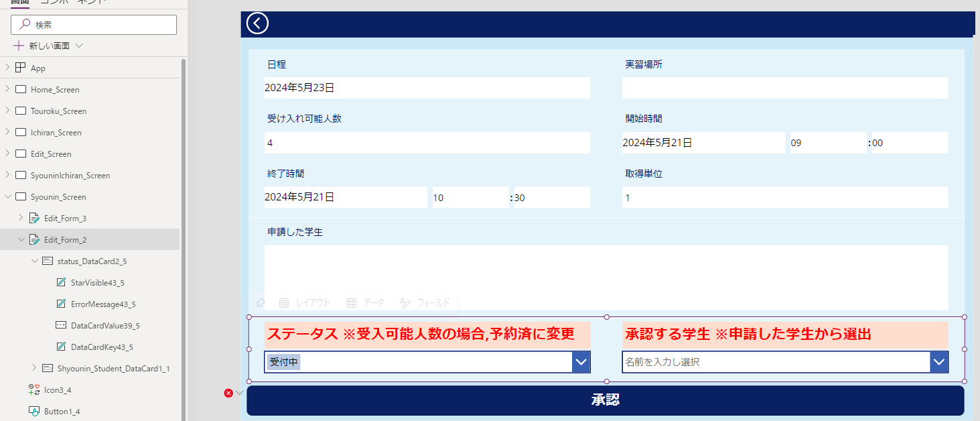Click the red 承認する学生 label text

[748, 334]
